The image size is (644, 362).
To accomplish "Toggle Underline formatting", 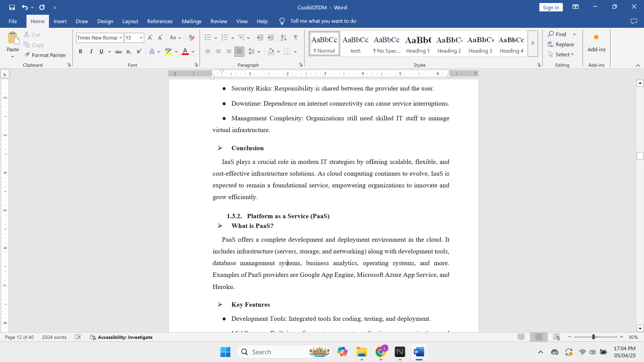I will tap(101, 52).
